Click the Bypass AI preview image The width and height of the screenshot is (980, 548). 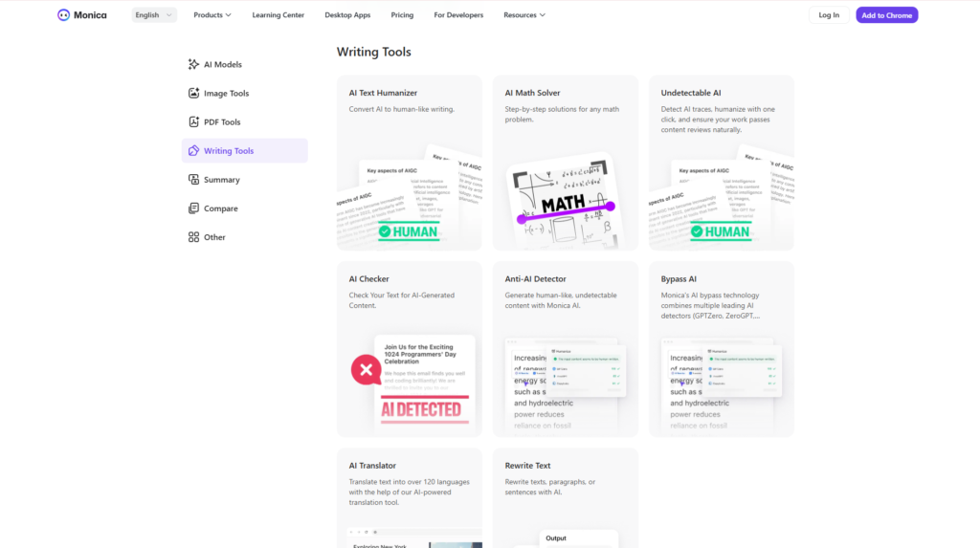coord(722,385)
